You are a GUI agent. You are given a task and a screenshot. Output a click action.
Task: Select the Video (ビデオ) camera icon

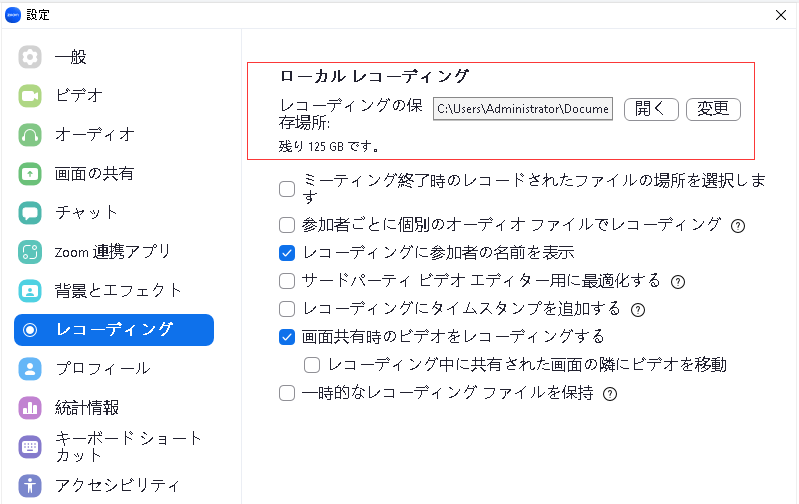click(30, 96)
